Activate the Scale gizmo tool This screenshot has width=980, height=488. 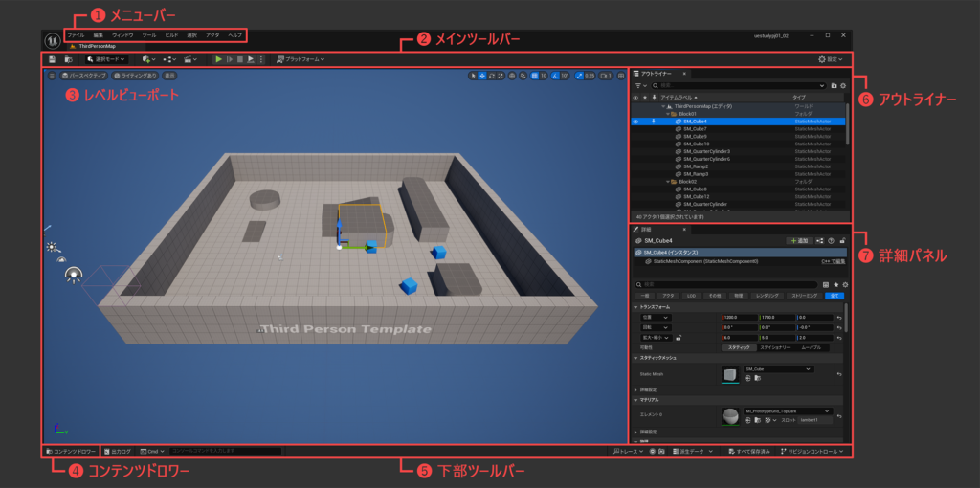point(500,76)
